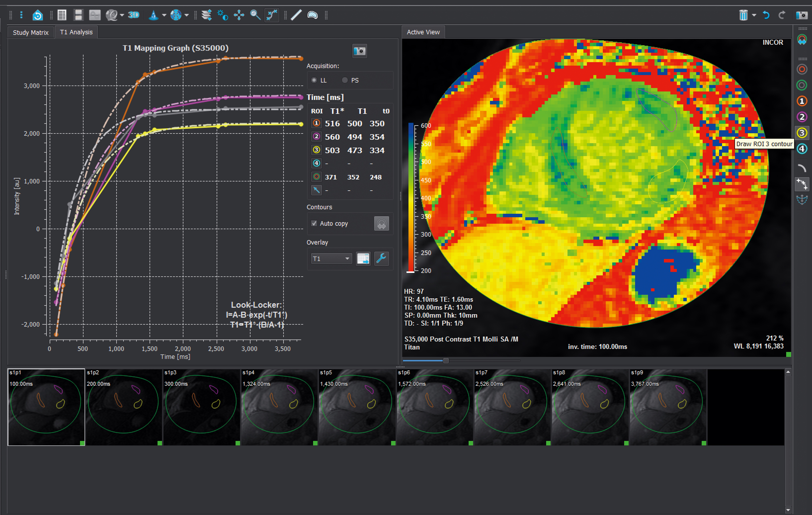Toggle the Auto copy checkbox

tap(314, 223)
